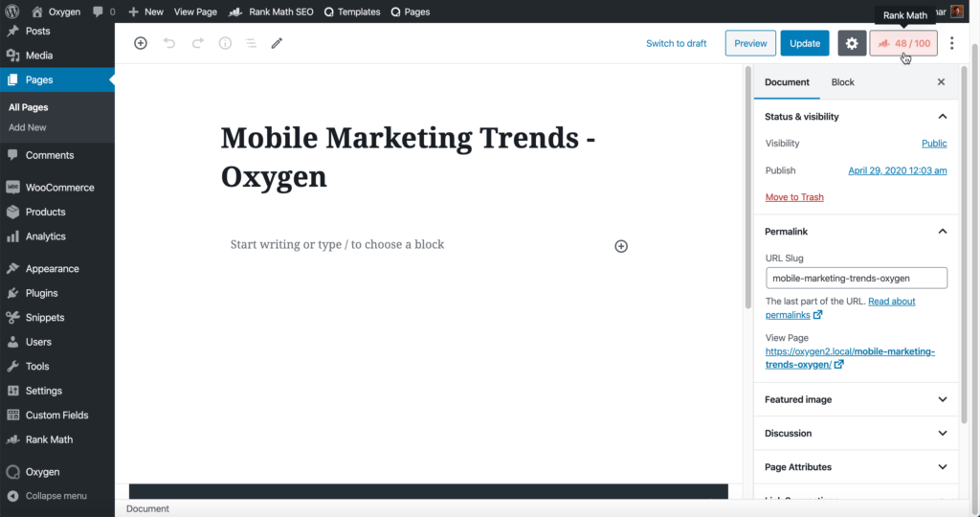Edit publish date April 29, 2020

(898, 170)
